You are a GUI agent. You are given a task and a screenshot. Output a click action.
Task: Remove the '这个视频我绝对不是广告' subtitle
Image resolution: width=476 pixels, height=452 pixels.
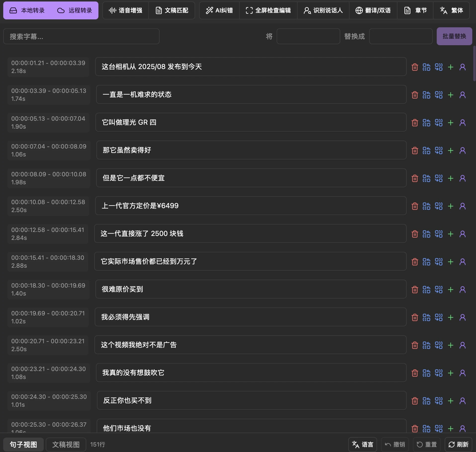pos(415,345)
